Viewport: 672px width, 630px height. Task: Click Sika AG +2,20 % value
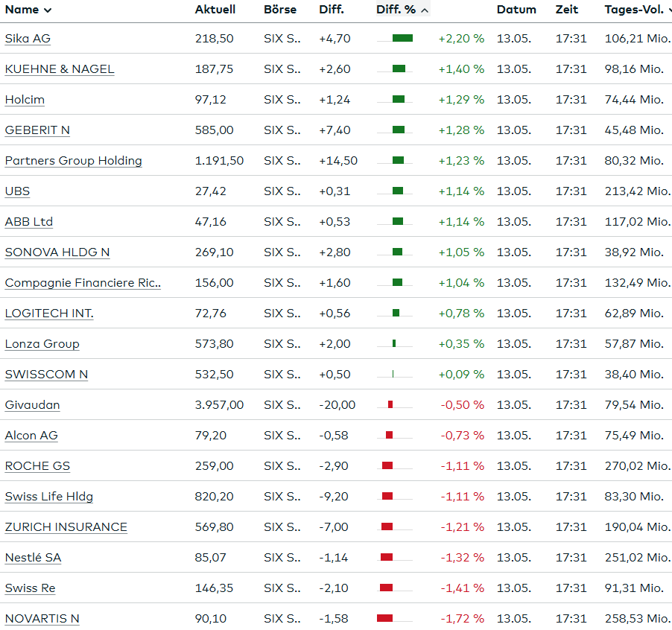click(461, 39)
